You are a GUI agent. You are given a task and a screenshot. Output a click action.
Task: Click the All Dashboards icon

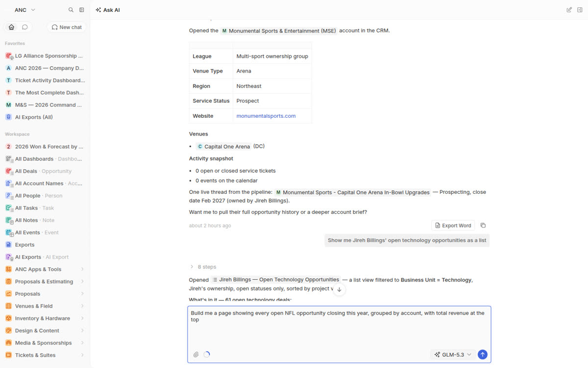(x=9, y=159)
